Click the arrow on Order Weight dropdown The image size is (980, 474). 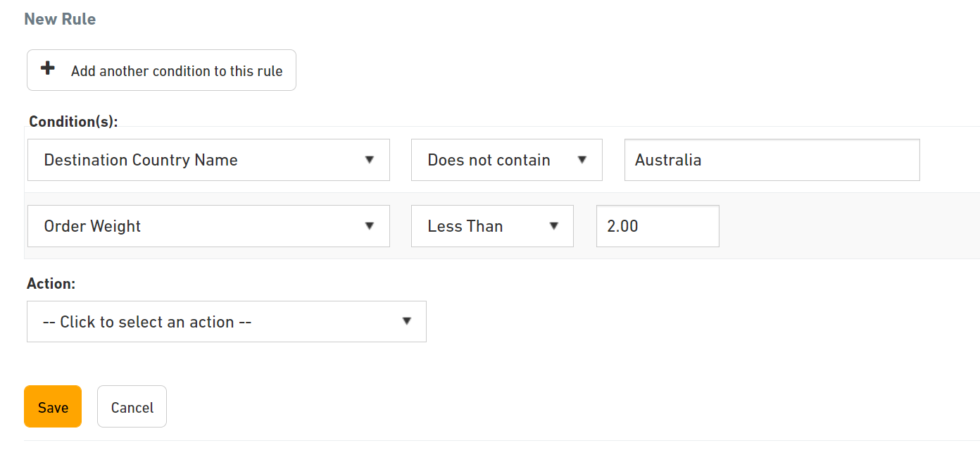(x=369, y=226)
